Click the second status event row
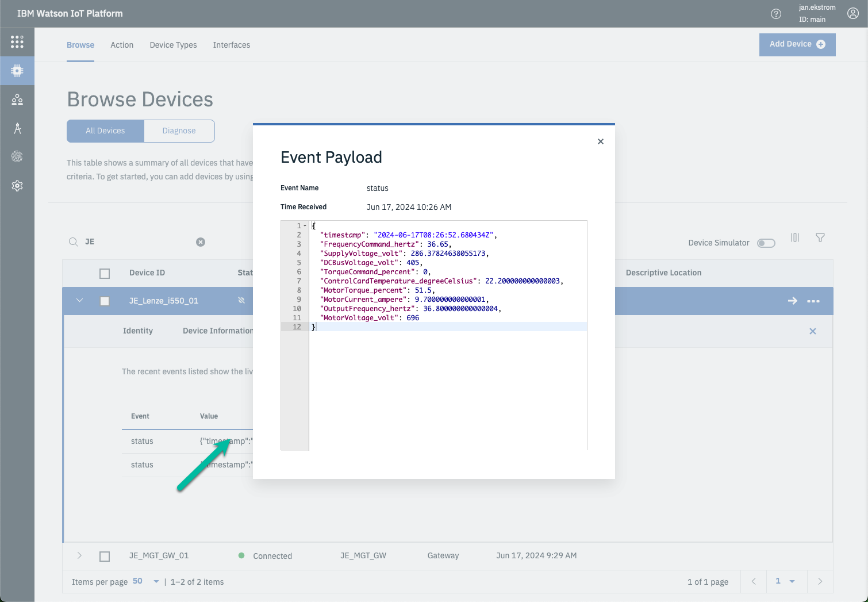868x602 pixels. (x=187, y=465)
